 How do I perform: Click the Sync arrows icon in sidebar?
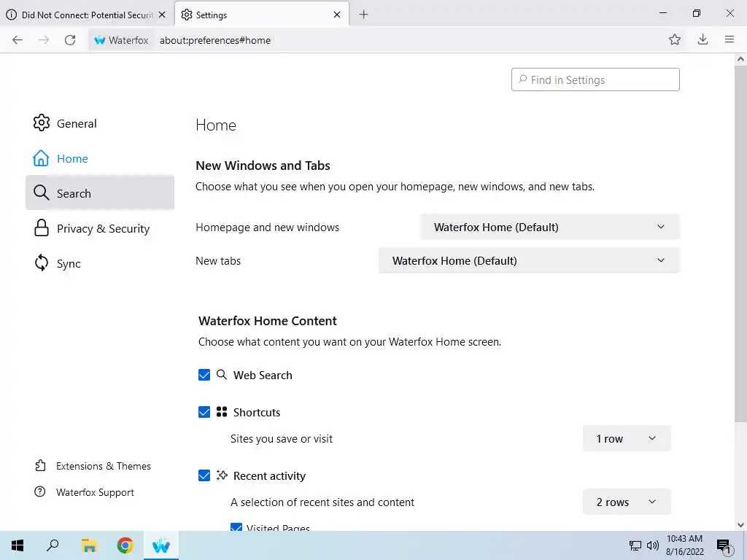pyautogui.click(x=42, y=262)
